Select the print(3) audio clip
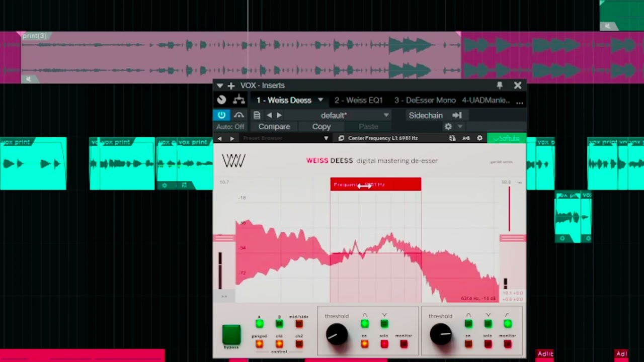Viewport: 644px width, 362px height. click(x=240, y=57)
